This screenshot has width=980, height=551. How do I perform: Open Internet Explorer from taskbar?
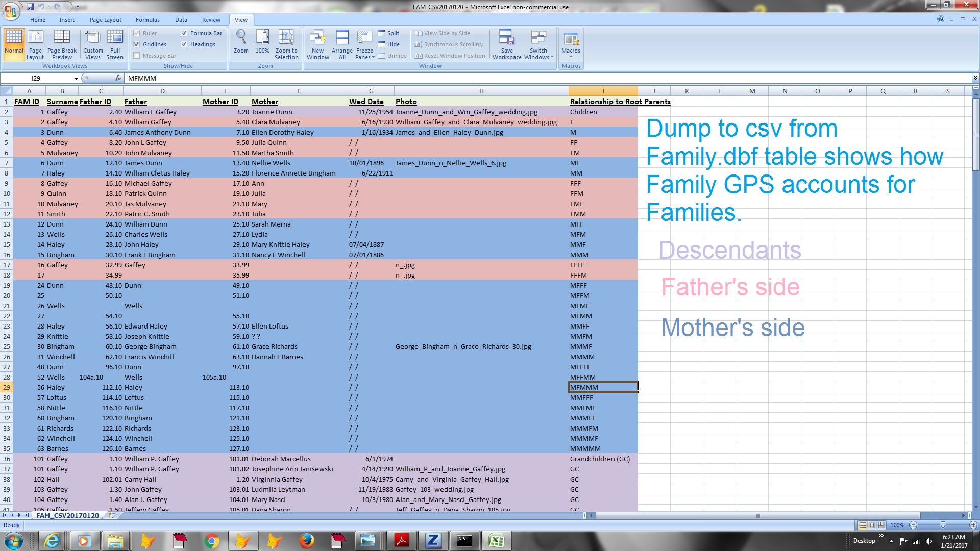click(52, 540)
